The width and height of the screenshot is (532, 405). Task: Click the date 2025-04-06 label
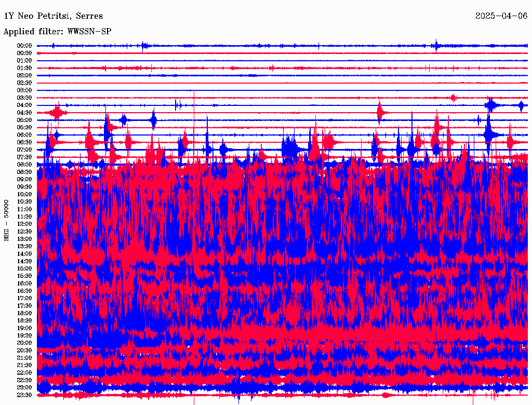(x=501, y=16)
